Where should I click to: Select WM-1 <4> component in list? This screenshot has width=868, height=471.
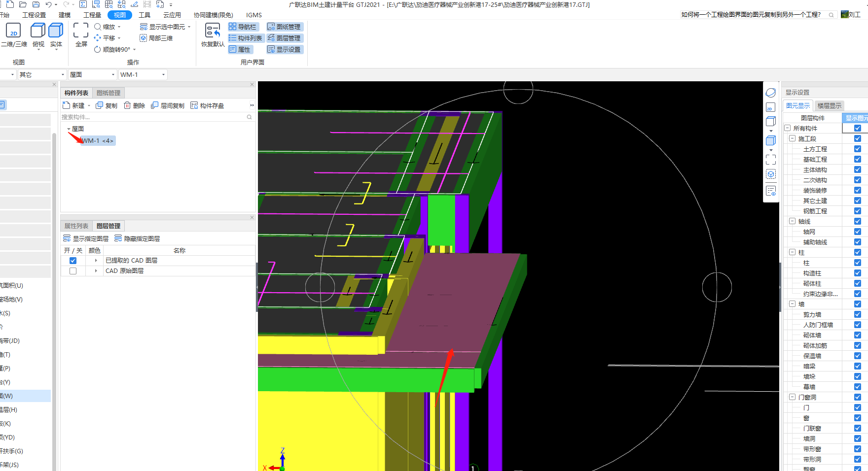[x=98, y=141]
